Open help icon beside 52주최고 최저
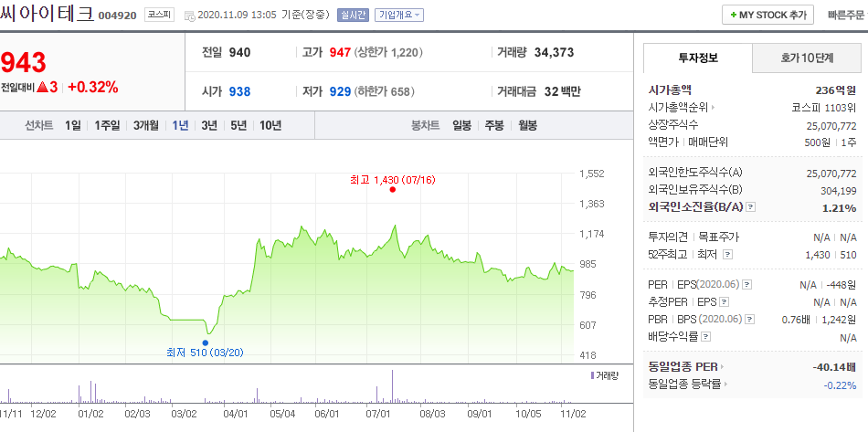This screenshot has height=432, width=868. [x=728, y=255]
